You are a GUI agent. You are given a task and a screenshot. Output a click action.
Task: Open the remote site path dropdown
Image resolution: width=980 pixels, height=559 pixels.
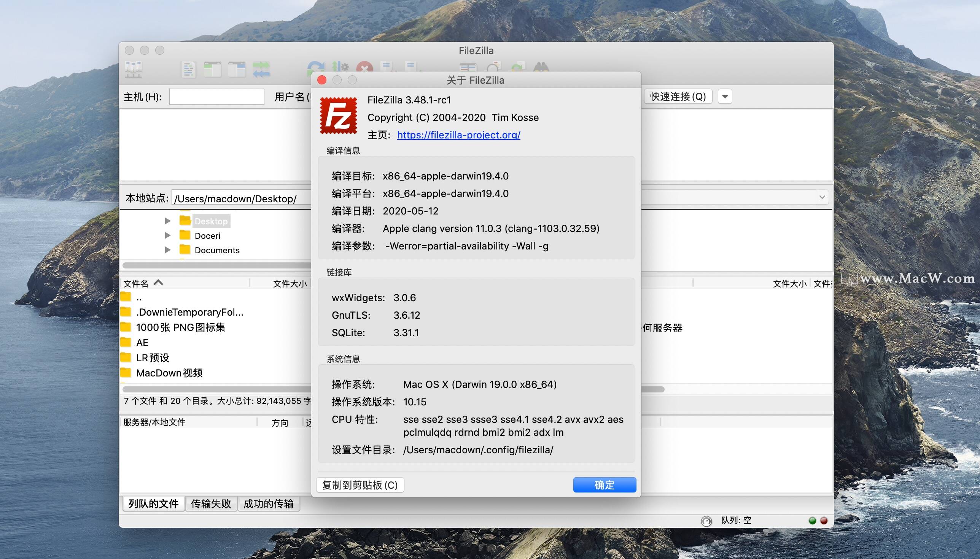coord(822,197)
